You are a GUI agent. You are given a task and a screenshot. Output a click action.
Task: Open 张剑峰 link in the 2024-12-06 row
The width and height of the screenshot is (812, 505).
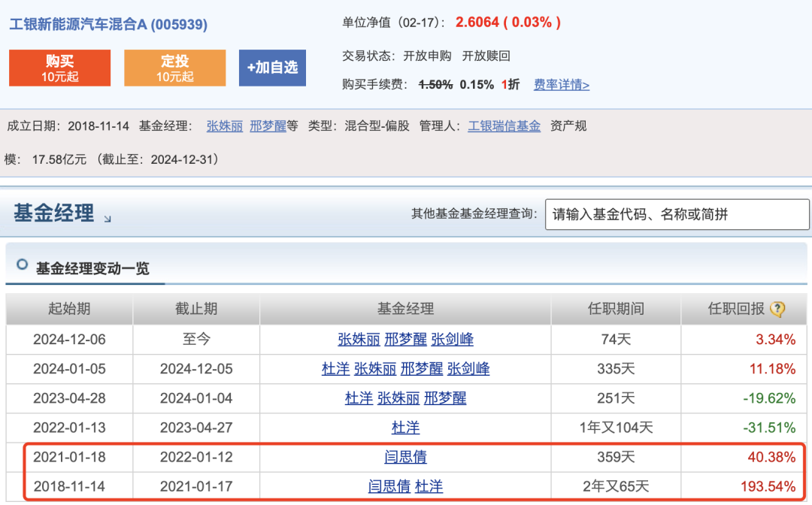[x=452, y=340]
